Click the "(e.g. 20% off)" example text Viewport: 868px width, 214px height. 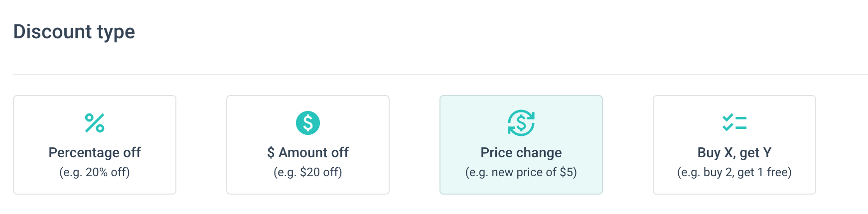pos(95,172)
